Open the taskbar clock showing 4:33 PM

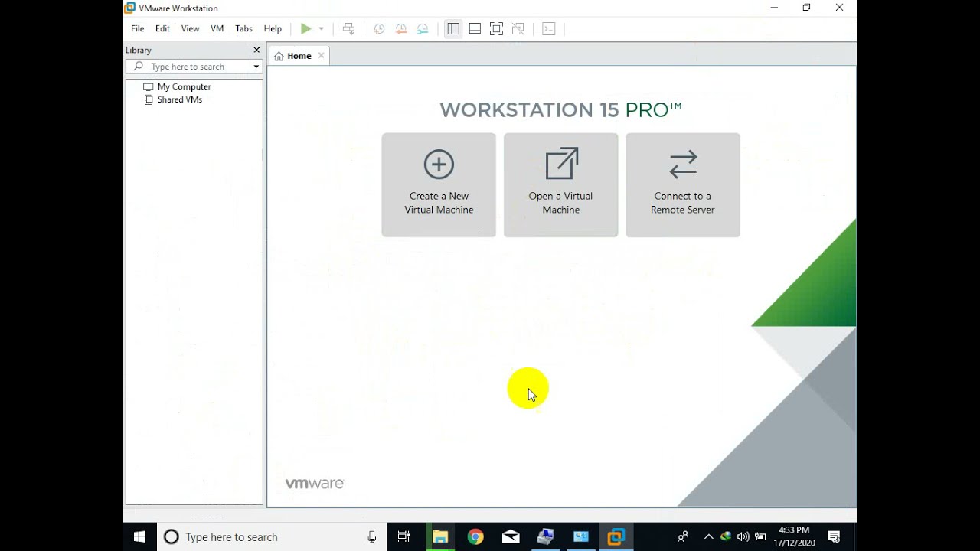[794, 536]
